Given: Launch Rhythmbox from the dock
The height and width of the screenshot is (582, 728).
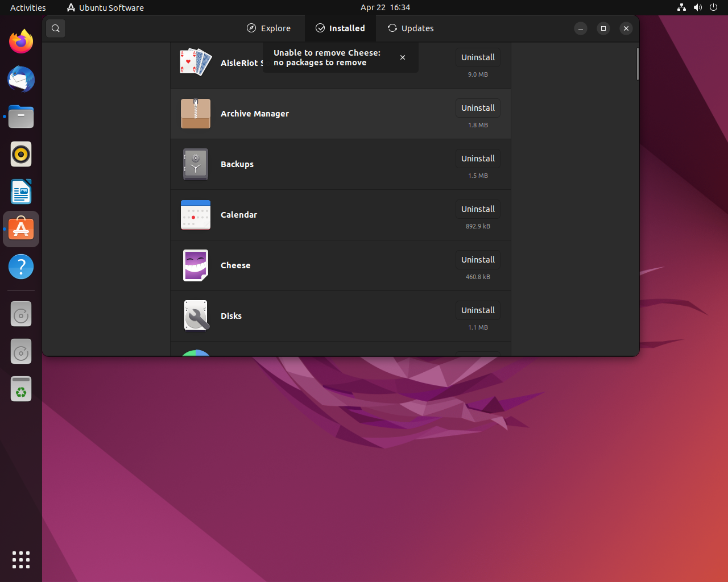Looking at the screenshot, I should click(x=21, y=154).
